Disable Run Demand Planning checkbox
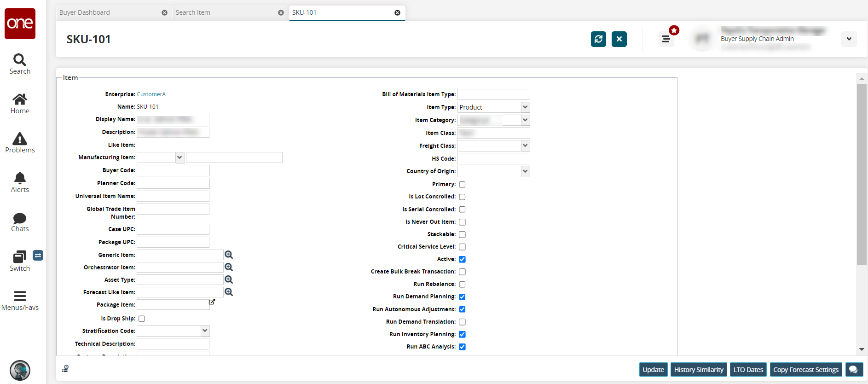Screen dimensions: 868x384 coord(462,297)
